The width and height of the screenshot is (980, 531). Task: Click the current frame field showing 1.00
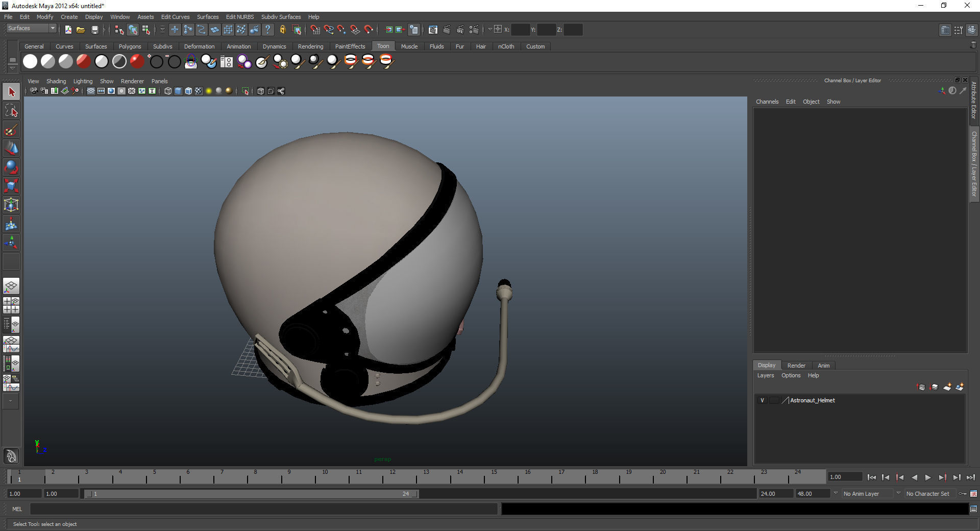(845, 477)
